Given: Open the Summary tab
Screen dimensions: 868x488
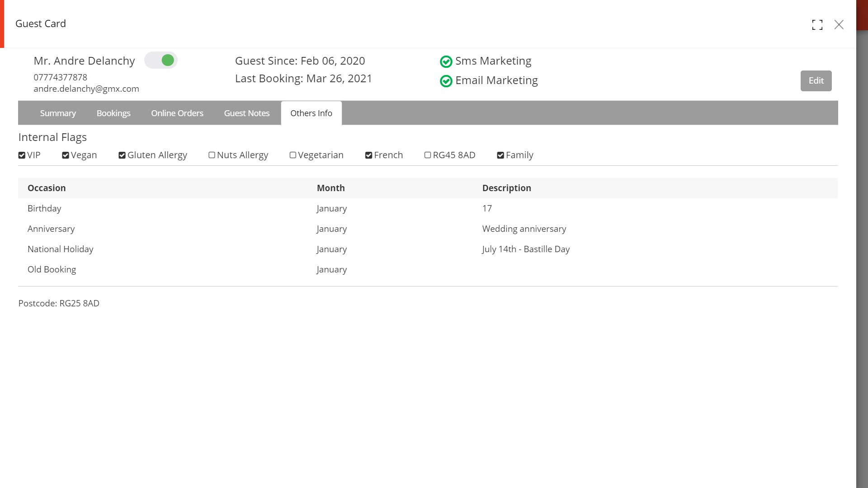Looking at the screenshot, I should pyautogui.click(x=58, y=113).
